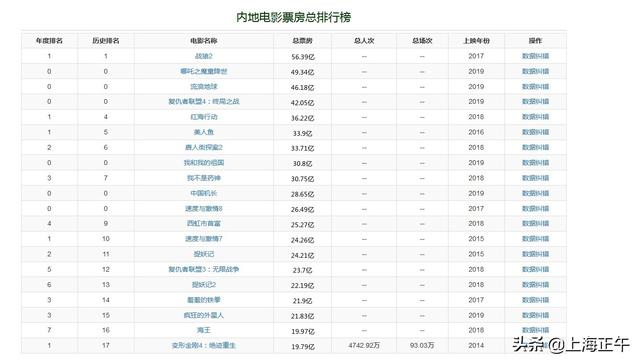
Task: Click 数据纠错 in the 战狼2 row
Action: 535,56
